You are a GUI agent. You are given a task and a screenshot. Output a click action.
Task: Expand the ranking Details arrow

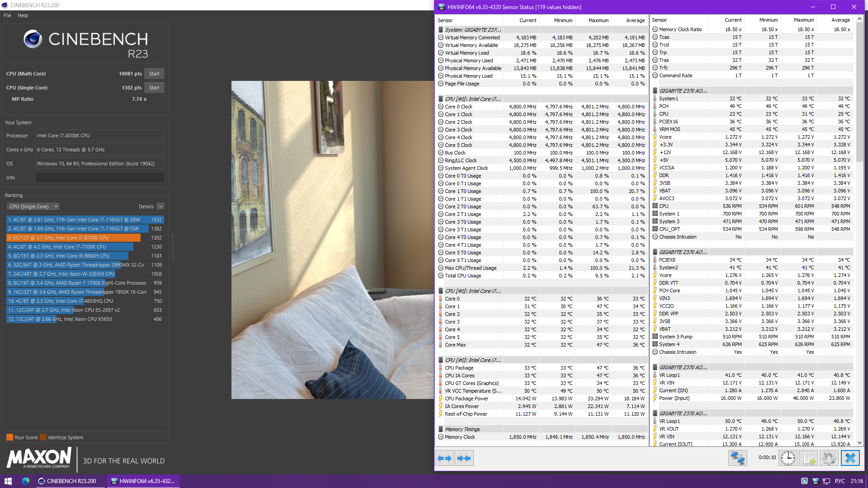[160, 206]
